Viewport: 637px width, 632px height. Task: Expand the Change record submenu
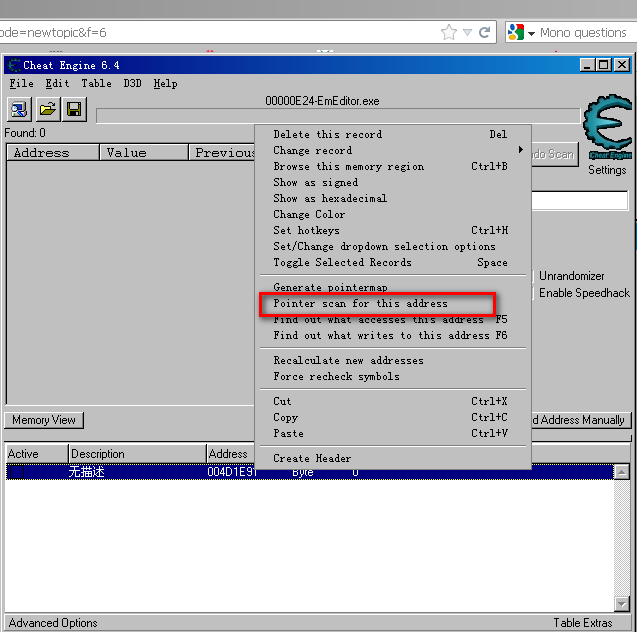point(393,150)
